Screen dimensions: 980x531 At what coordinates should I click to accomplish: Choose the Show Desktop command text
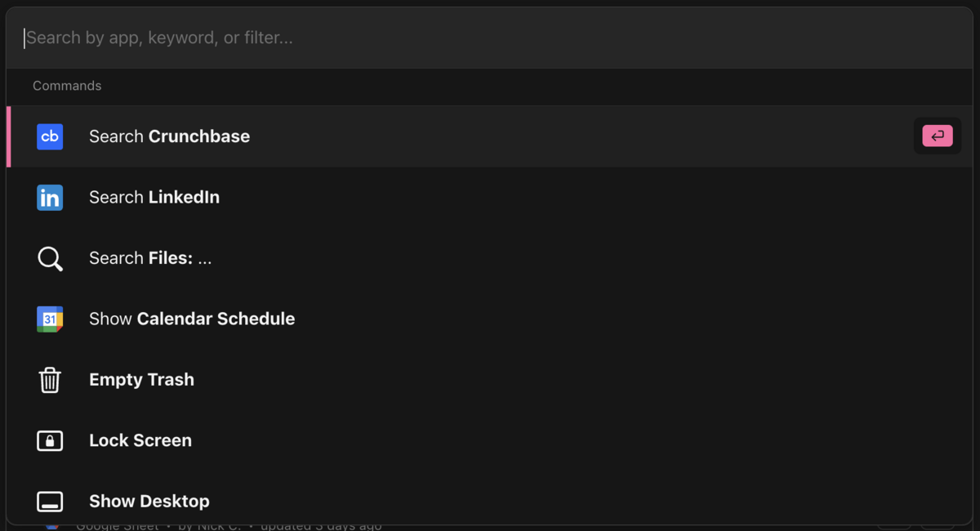tap(149, 501)
